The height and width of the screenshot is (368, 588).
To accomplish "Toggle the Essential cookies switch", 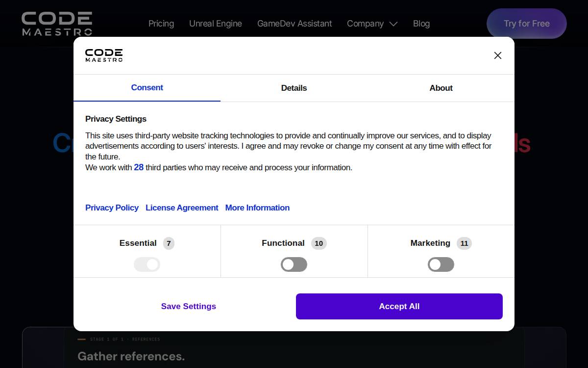I will pyautogui.click(x=147, y=264).
